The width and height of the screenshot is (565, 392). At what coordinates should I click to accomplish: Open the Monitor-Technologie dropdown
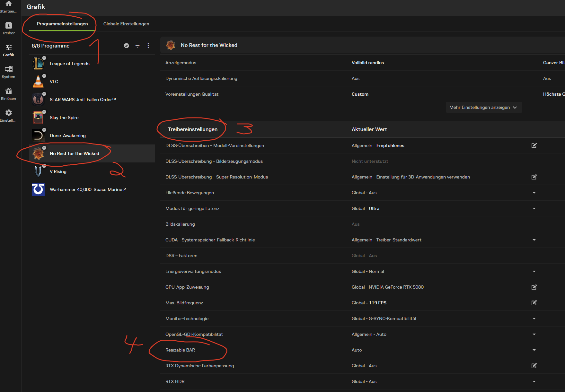click(534, 318)
